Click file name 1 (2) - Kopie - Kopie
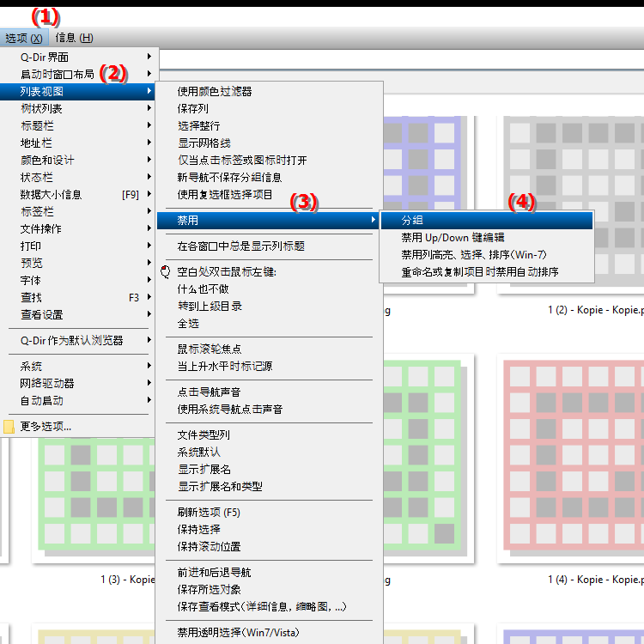644x644 pixels. [x=596, y=310]
